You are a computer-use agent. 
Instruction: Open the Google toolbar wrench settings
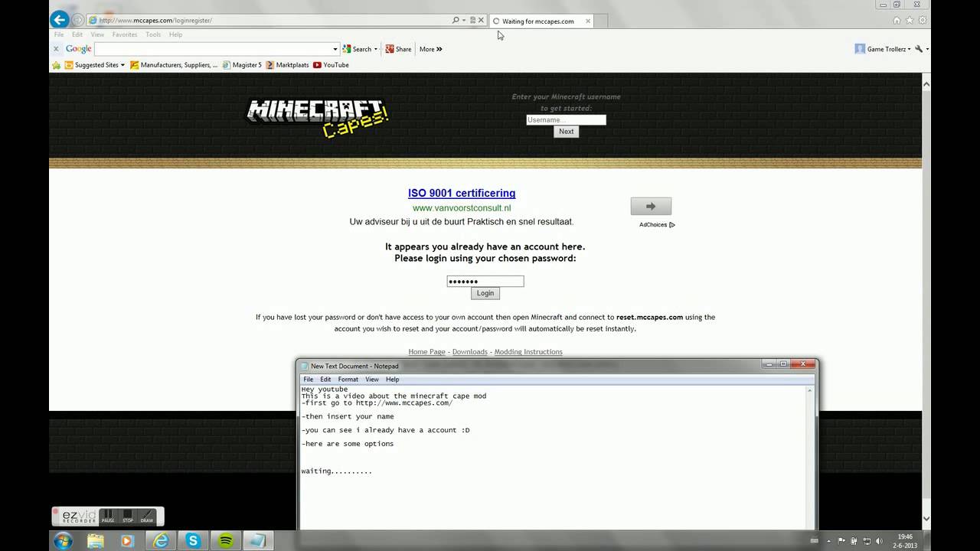click(921, 49)
